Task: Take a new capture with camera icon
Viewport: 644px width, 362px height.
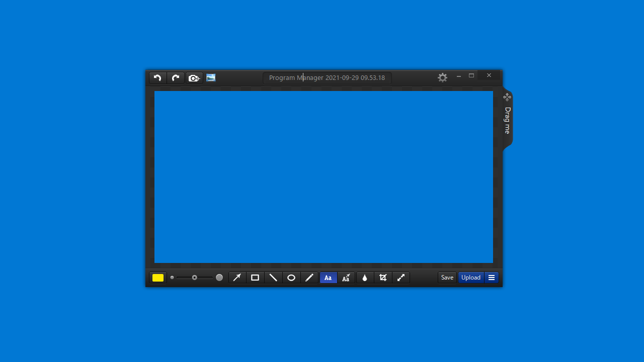Action: [194, 78]
